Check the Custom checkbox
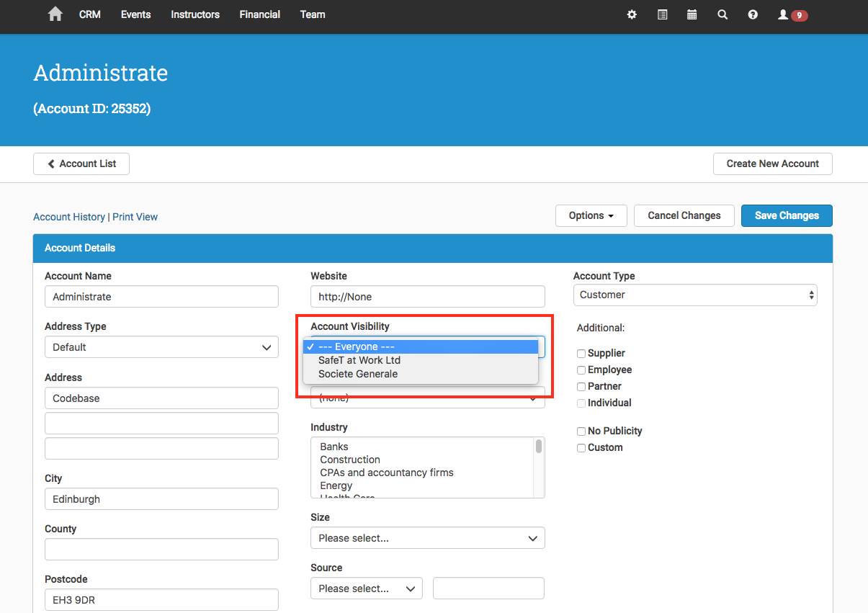The width and height of the screenshot is (868, 613). tap(581, 448)
